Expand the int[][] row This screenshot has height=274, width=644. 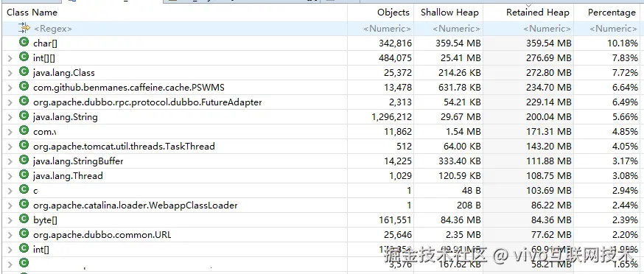click(10, 58)
